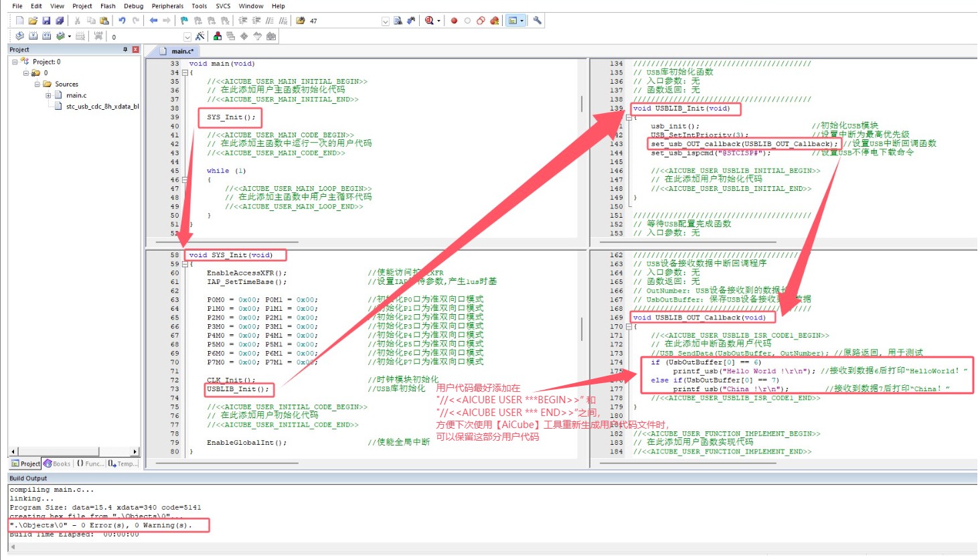Expand the main.c tree node
This screenshot has height=560, width=980.
(48, 95)
